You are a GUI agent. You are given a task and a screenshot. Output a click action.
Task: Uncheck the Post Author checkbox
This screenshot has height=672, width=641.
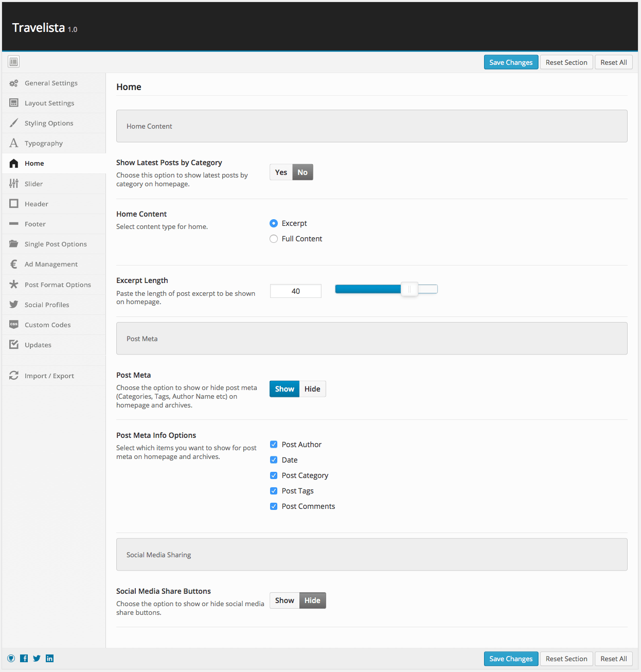click(x=274, y=445)
